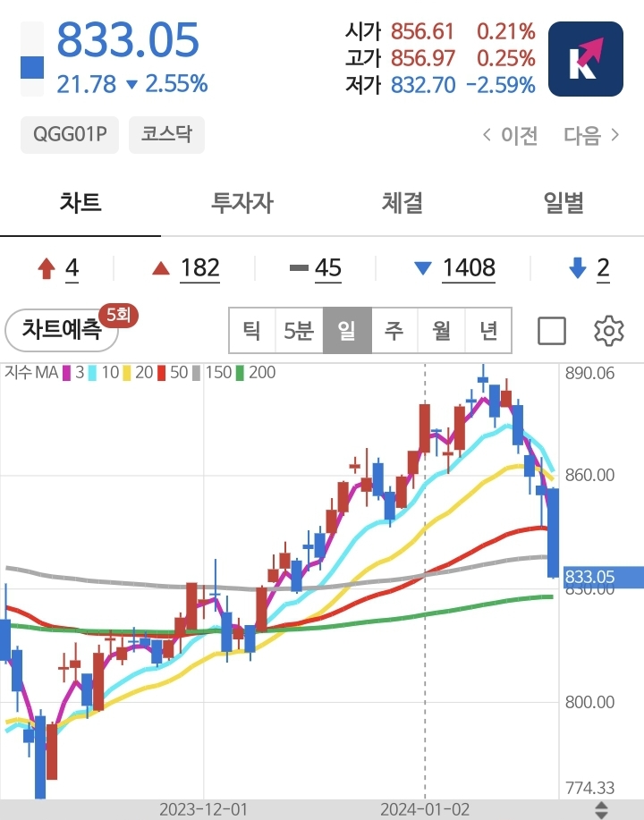Click the 890.06 axis maximum label
This screenshot has height=820, width=644.
pyautogui.click(x=589, y=374)
